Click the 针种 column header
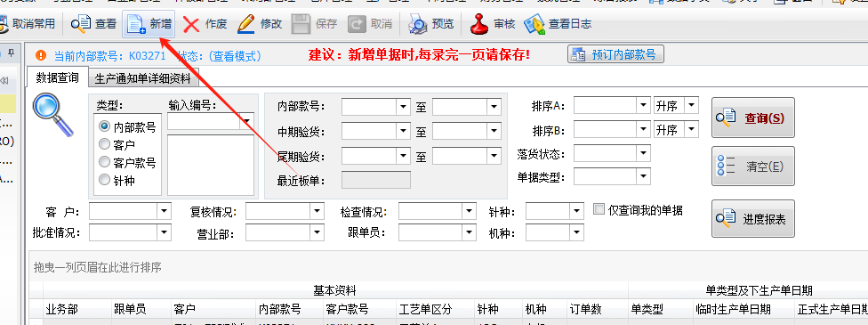Image resolution: width=868 pixels, height=325 pixels. pyautogui.click(x=498, y=309)
